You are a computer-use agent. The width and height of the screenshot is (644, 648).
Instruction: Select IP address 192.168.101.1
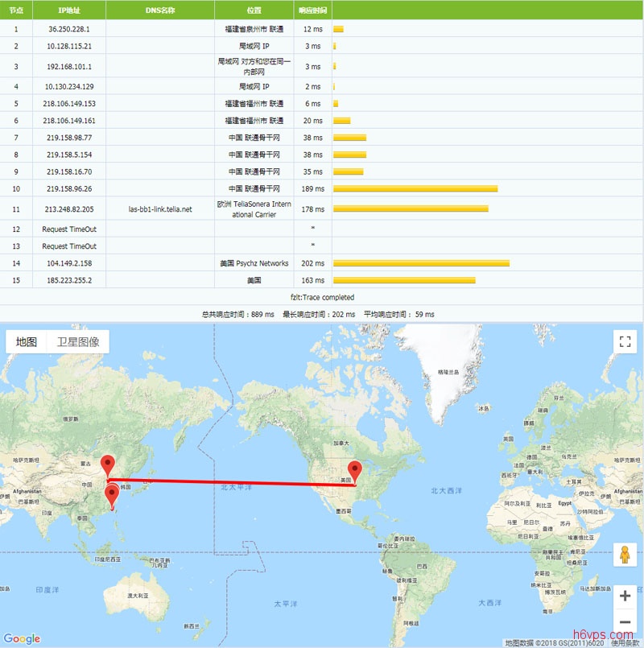coord(69,66)
